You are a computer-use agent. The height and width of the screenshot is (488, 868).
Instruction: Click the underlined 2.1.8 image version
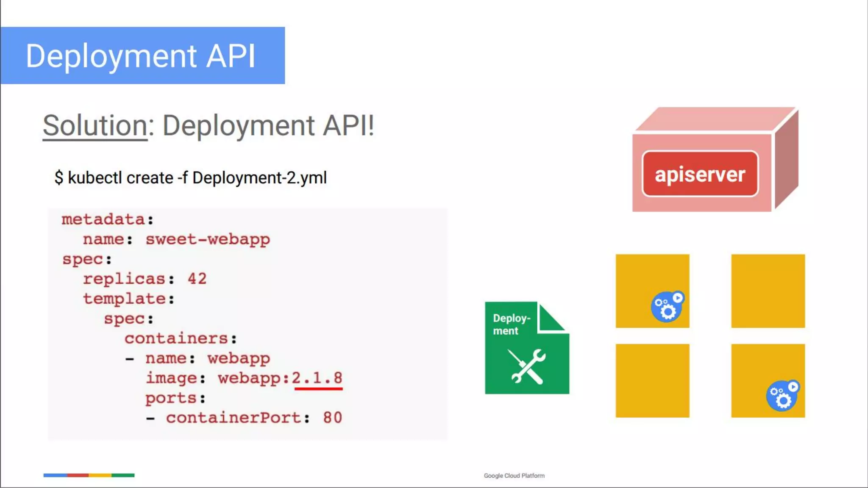[x=317, y=378]
